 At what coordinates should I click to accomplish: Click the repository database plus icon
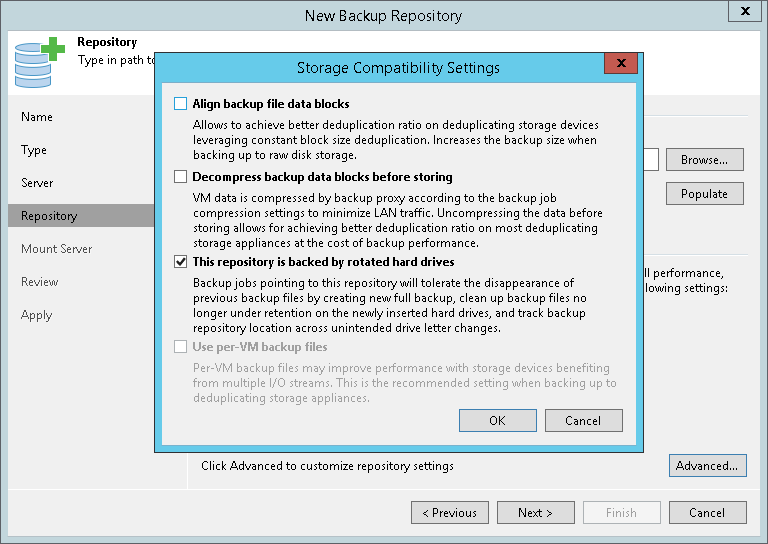click(39, 62)
